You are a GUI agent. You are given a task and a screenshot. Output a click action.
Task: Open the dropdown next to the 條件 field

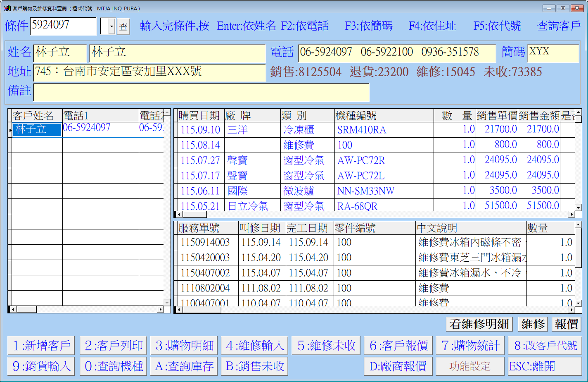tap(111, 27)
